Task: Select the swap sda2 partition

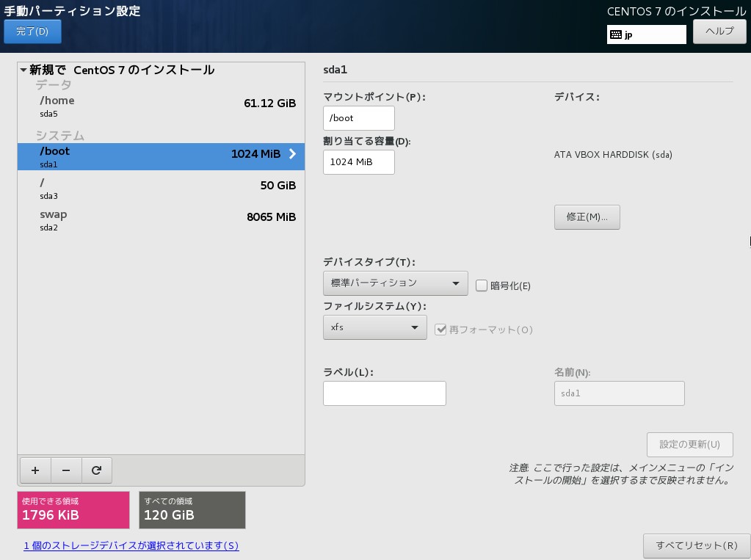Action: tap(161, 220)
